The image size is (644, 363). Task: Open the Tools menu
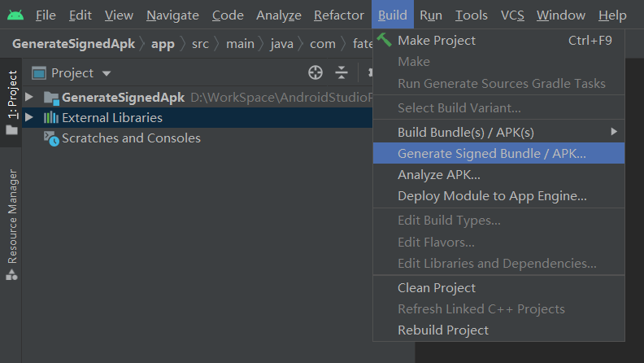point(472,15)
